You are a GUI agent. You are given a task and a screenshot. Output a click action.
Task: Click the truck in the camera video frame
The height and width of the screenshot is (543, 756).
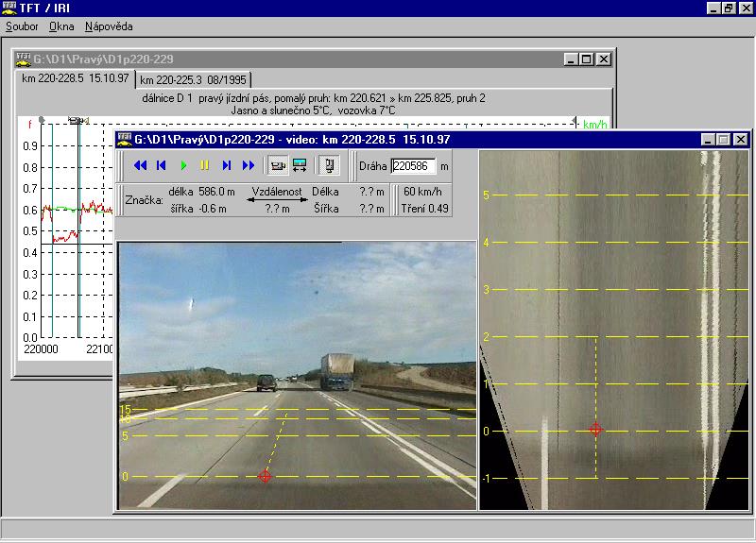[337, 371]
